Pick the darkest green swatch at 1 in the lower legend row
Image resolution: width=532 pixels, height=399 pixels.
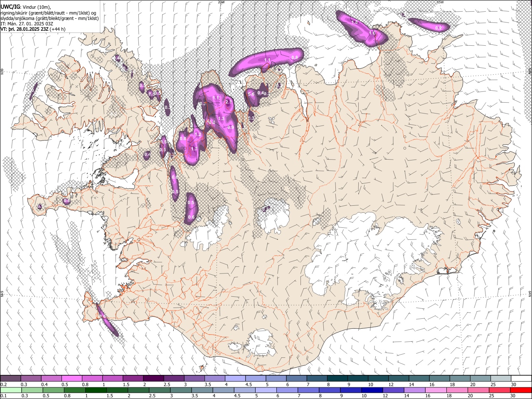96,390
